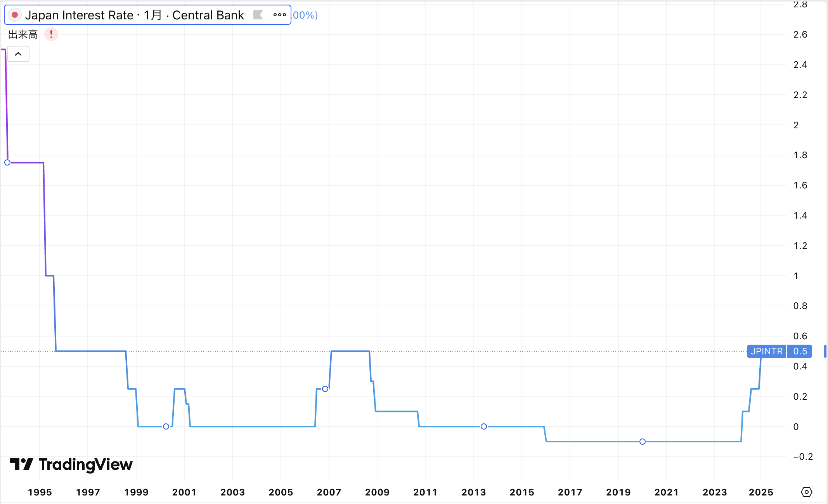Click the 0.5 current value label
Viewport: 828px width, 504px height.
point(800,351)
